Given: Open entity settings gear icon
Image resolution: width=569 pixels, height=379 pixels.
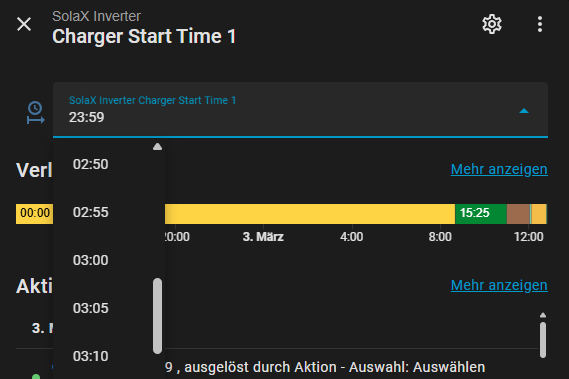Looking at the screenshot, I should [492, 24].
